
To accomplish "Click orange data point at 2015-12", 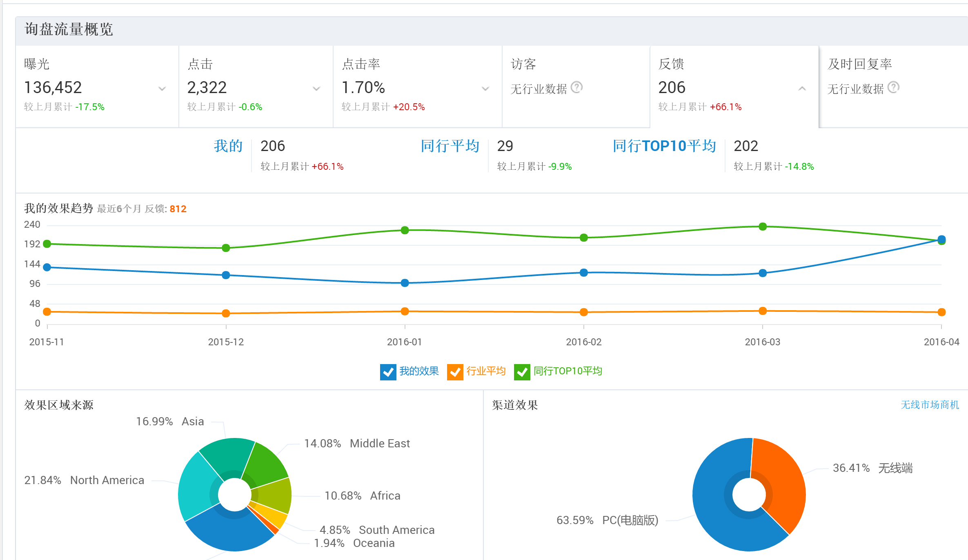I will point(226,313).
